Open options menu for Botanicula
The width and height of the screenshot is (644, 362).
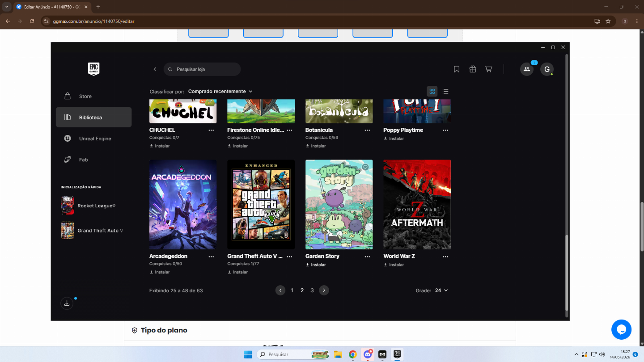pyautogui.click(x=367, y=130)
